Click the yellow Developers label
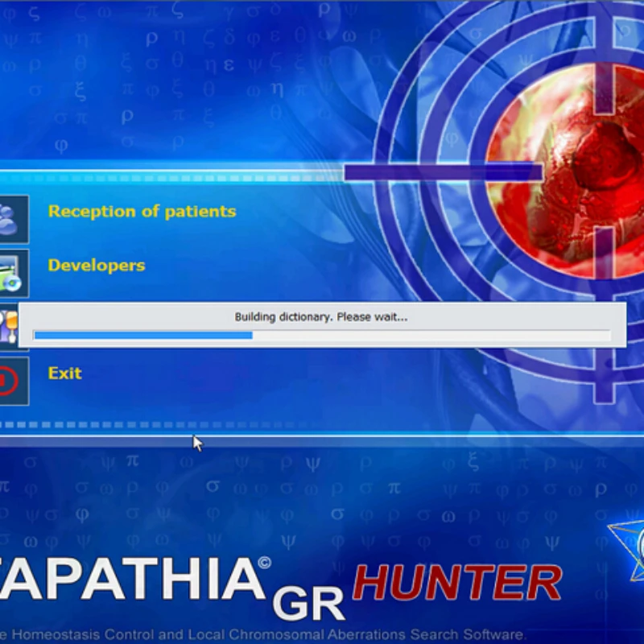644x644 pixels. coord(97,265)
